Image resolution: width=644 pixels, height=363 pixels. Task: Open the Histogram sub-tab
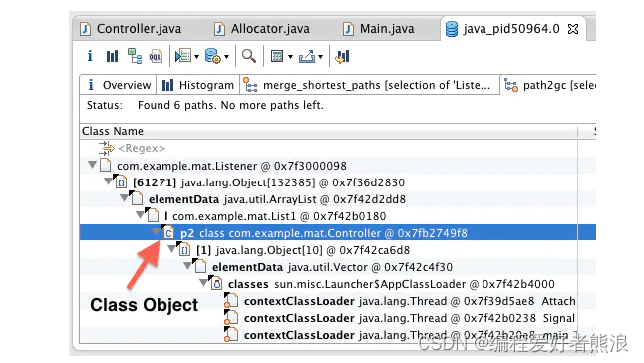[x=198, y=85]
